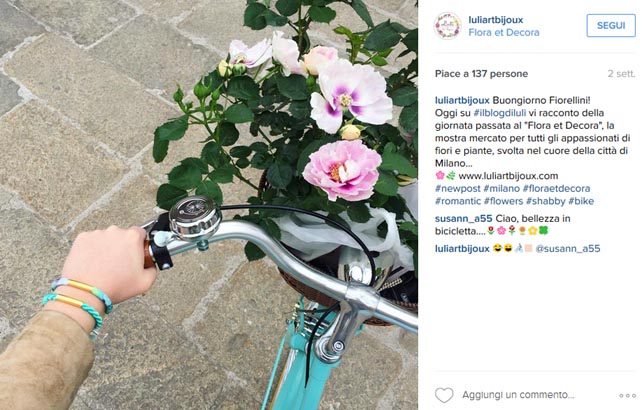Click the Piace a 137 persone count
642x410 pixels.
point(481,74)
